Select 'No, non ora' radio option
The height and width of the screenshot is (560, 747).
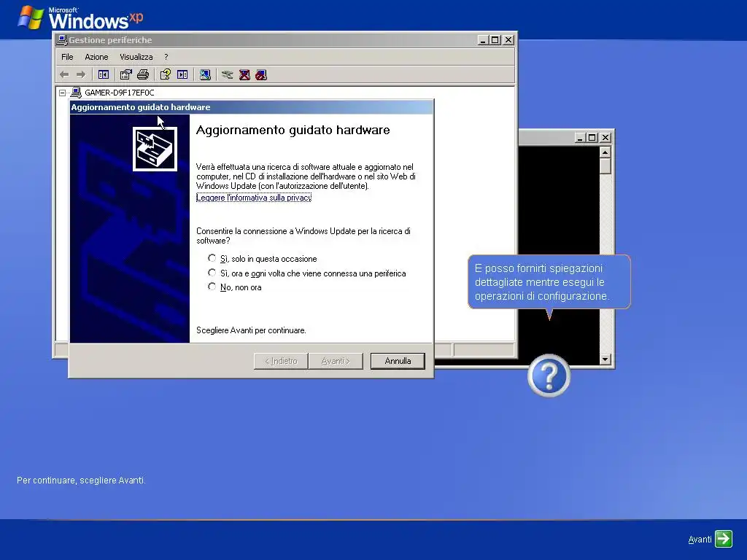tap(212, 287)
